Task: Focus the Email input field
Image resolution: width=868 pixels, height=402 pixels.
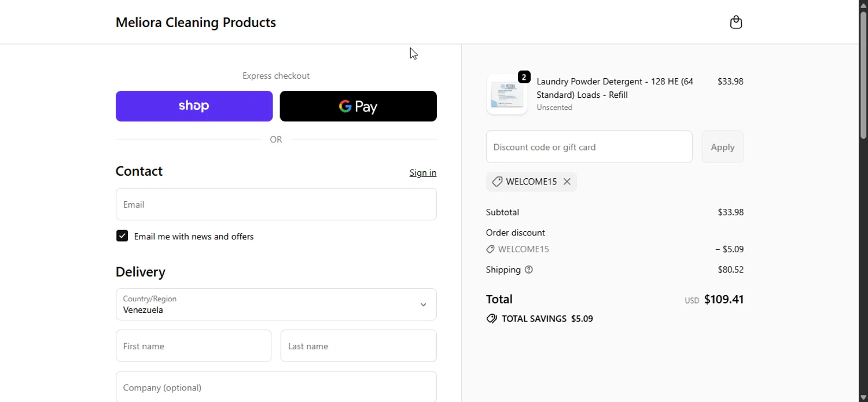Action: pos(276,204)
